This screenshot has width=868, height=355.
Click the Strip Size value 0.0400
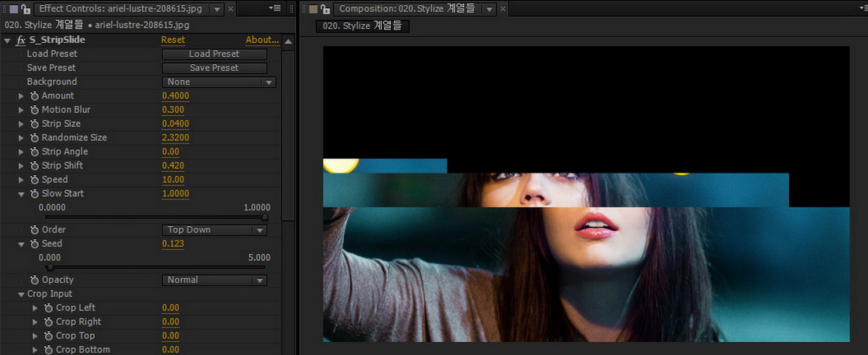tap(175, 124)
